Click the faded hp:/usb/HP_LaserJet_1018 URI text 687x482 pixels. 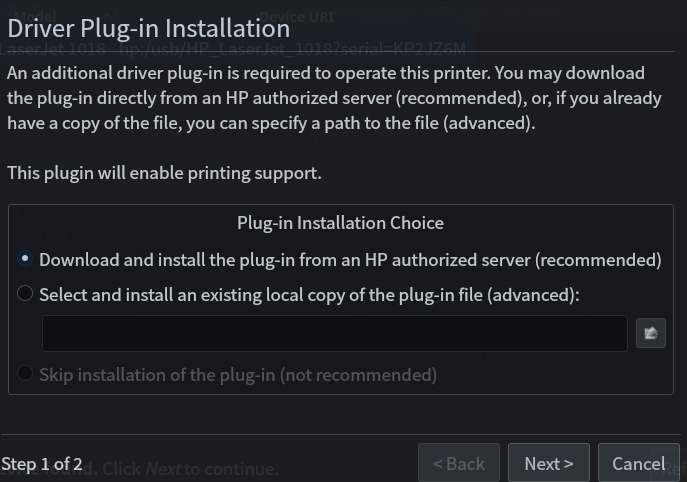click(x=292, y=49)
